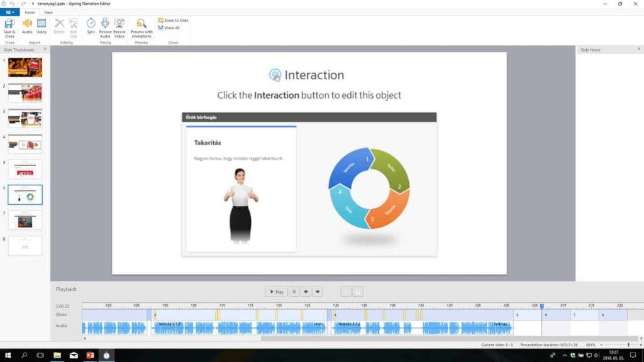This screenshot has width=644, height=362.
Task: Import an Audio file via ribbon
Action: coord(27,26)
